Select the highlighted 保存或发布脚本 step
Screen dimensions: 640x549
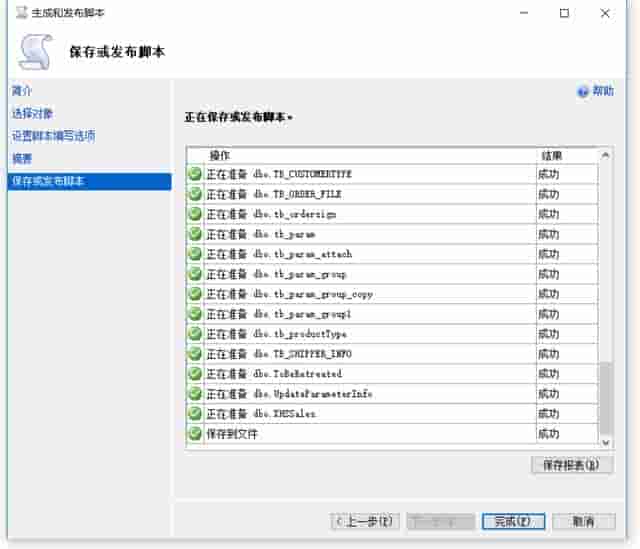89,181
